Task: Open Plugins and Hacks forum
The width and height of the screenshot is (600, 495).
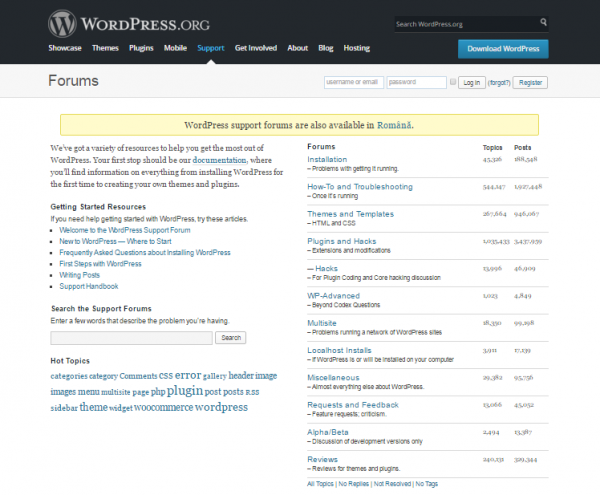Action: coord(342,241)
